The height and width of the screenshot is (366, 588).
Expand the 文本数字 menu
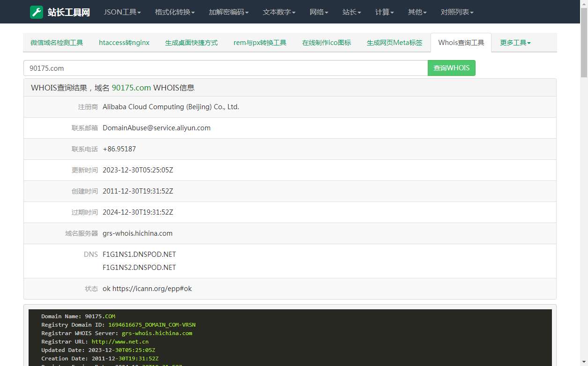click(x=279, y=12)
